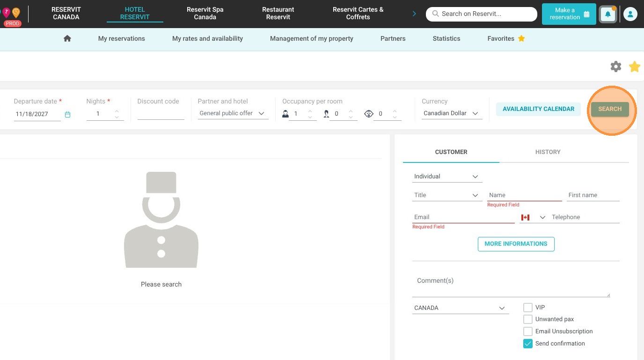
Task: Click the settings gear icon
Action: pos(616,66)
